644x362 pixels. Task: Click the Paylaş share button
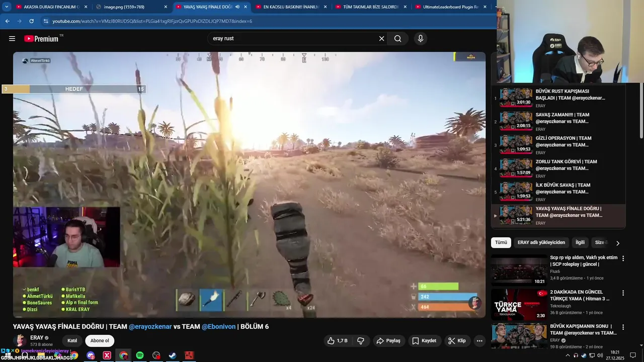pyautogui.click(x=388, y=341)
